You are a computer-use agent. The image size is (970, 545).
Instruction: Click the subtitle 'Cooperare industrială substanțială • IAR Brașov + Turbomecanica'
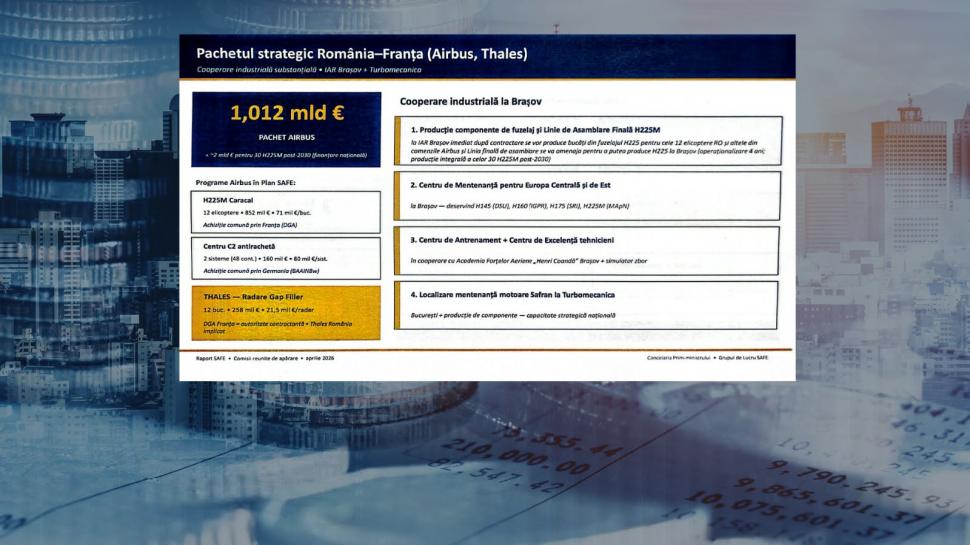[x=309, y=70]
